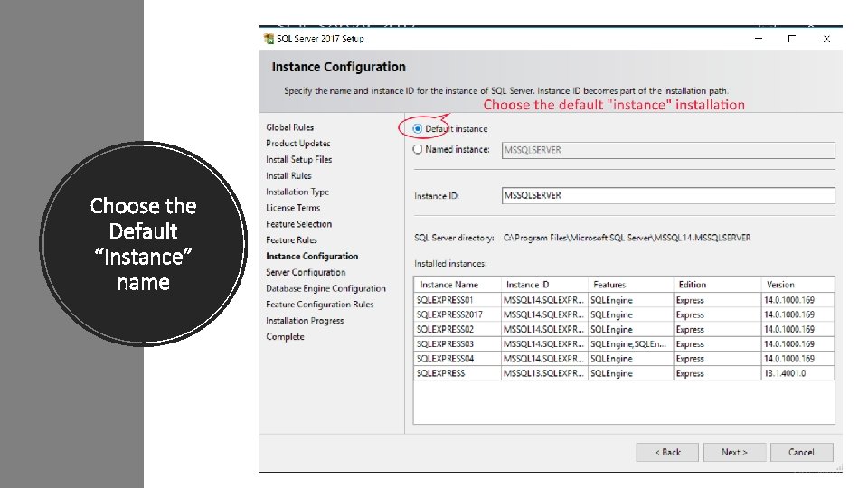Close the SQL Server Setup window
The image size is (868, 488).
[x=826, y=39]
